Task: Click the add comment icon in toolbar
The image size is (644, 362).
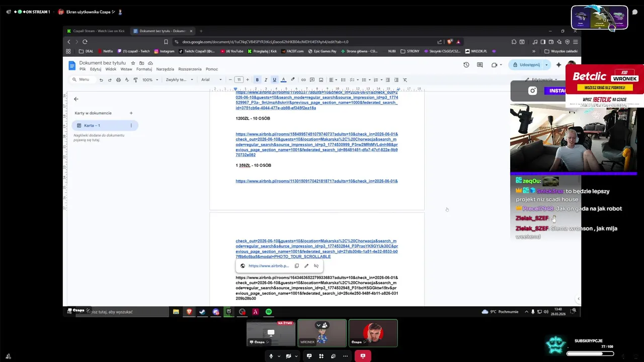Action: point(312,80)
